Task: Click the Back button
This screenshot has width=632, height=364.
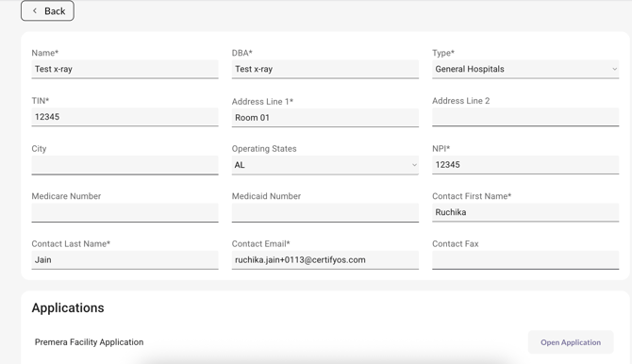Action: coord(47,11)
